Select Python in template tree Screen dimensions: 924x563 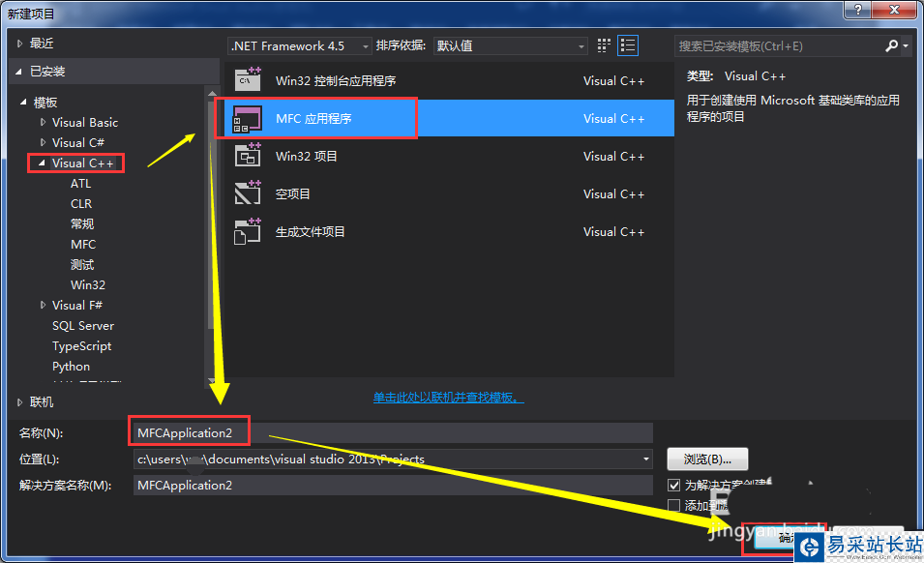point(72,367)
